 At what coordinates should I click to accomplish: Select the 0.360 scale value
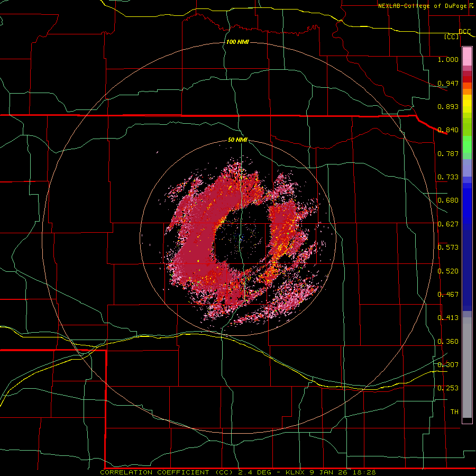click(448, 342)
